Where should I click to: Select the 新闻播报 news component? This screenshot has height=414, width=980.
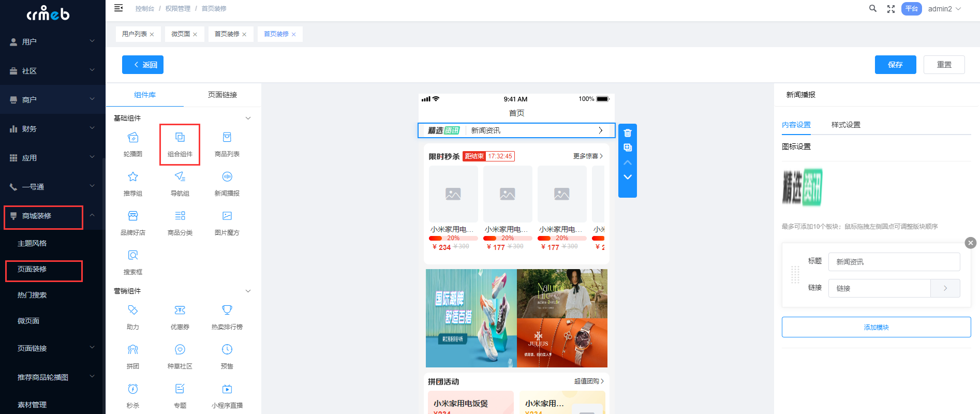(227, 184)
